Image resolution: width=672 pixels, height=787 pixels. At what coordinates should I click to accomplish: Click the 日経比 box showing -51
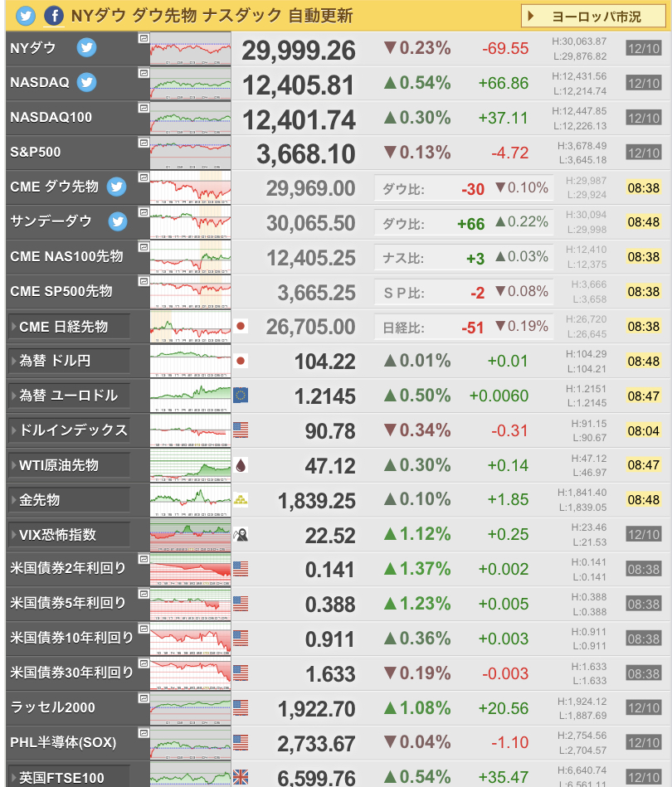point(464,328)
